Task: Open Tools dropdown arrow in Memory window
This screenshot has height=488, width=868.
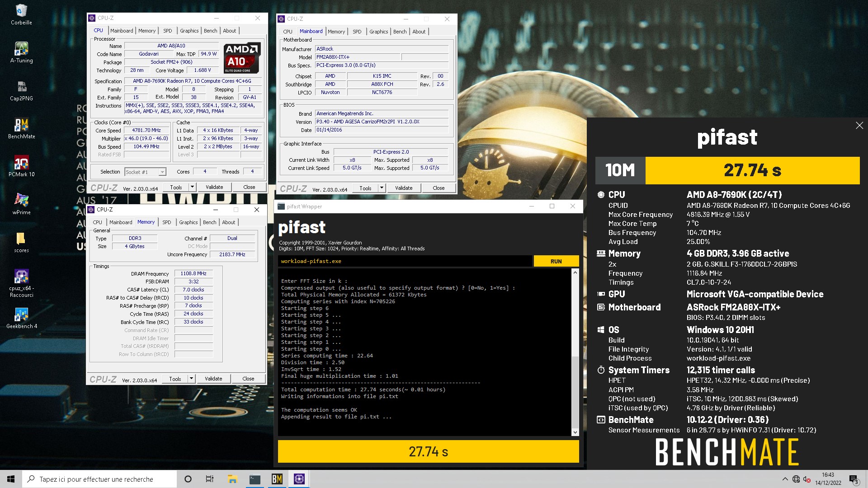Action: click(191, 379)
